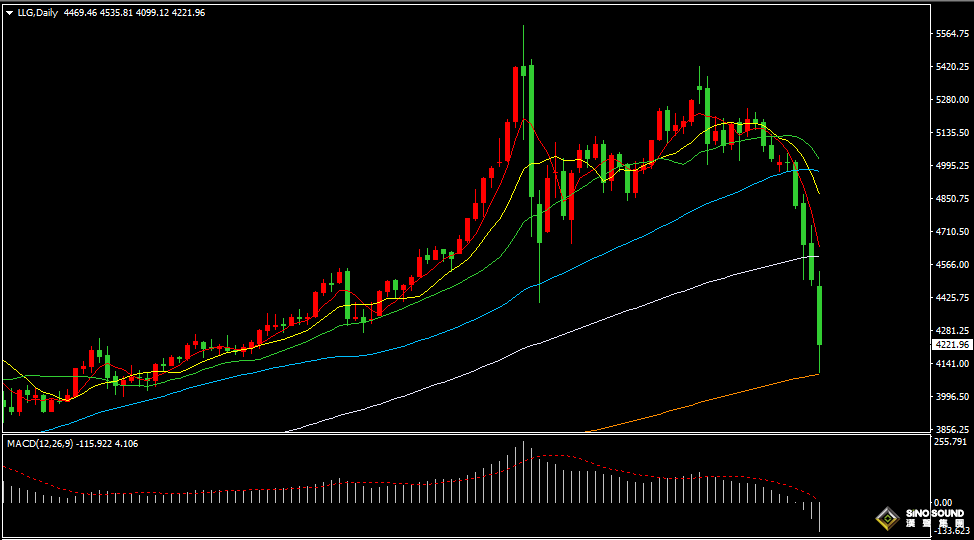Click the 5280.00 level on price scale
Screen dimensions: 974x540
point(951,100)
